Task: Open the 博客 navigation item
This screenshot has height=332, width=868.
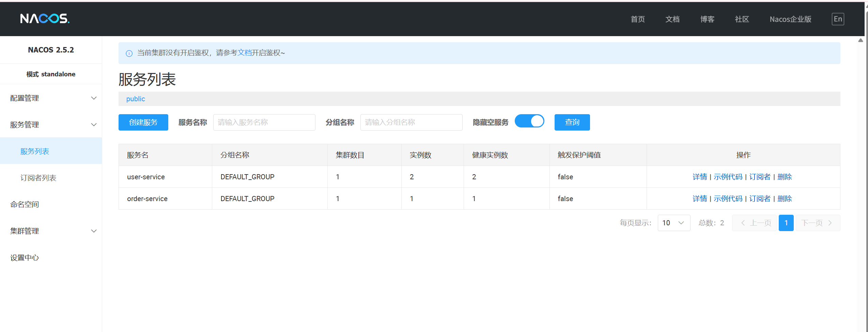Action: pyautogui.click(x=707, y=19)
